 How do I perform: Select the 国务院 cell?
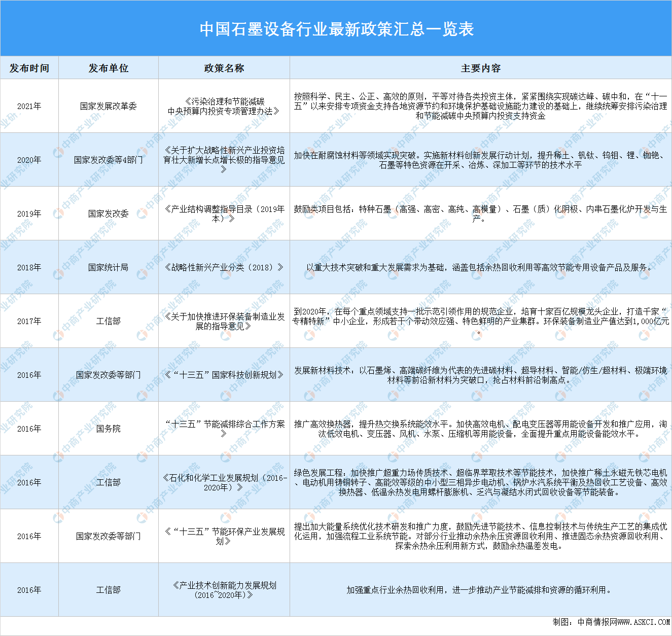coord(109,429)
